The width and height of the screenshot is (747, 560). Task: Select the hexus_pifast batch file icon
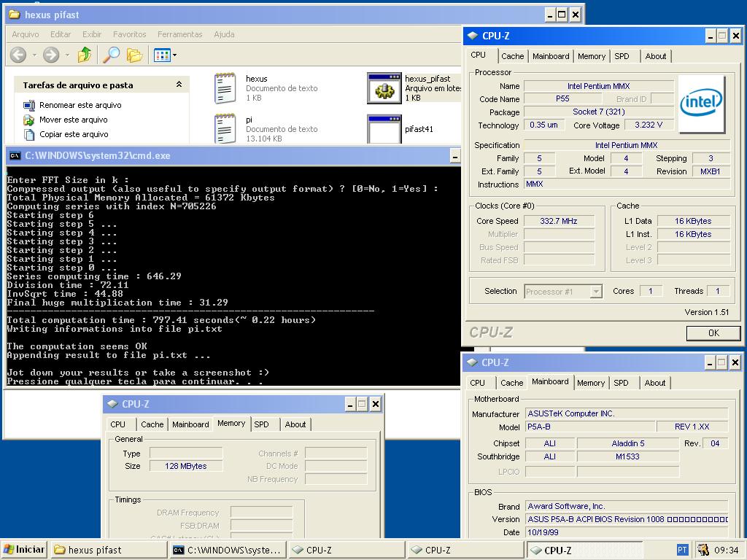[384, 88]
